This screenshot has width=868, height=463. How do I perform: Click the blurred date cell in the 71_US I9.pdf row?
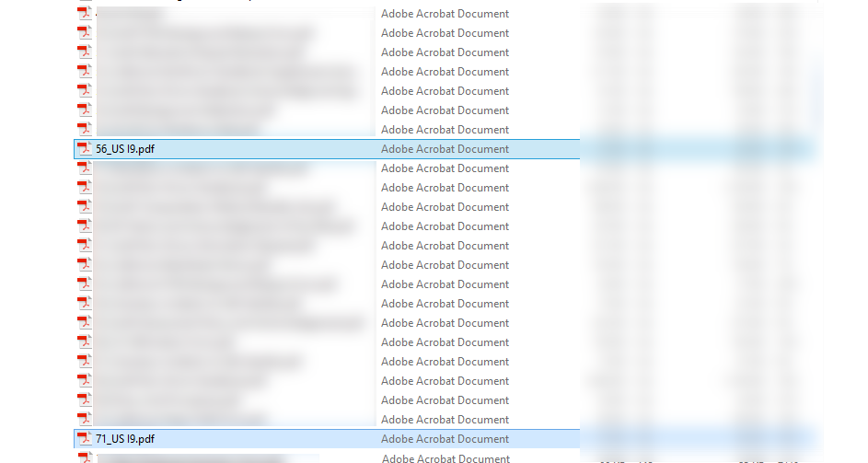(626, 439)
